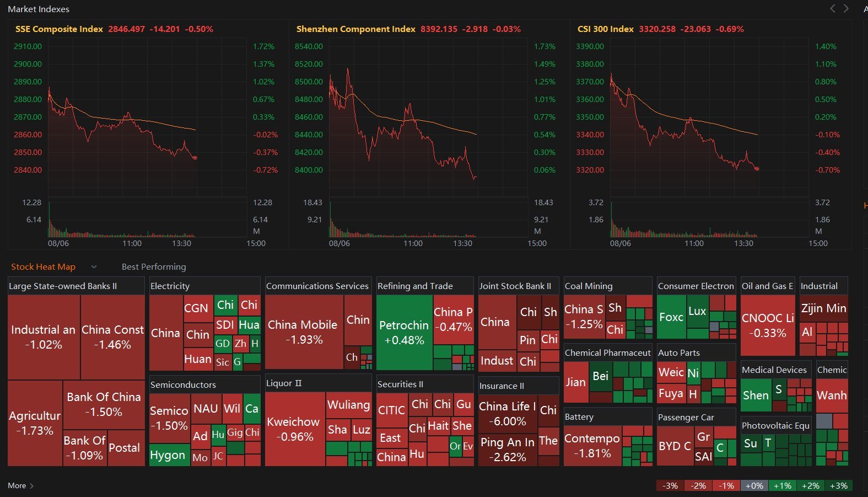868x497 pixels.
Task: Open the More chevron at bottom left
Action: 31,486
